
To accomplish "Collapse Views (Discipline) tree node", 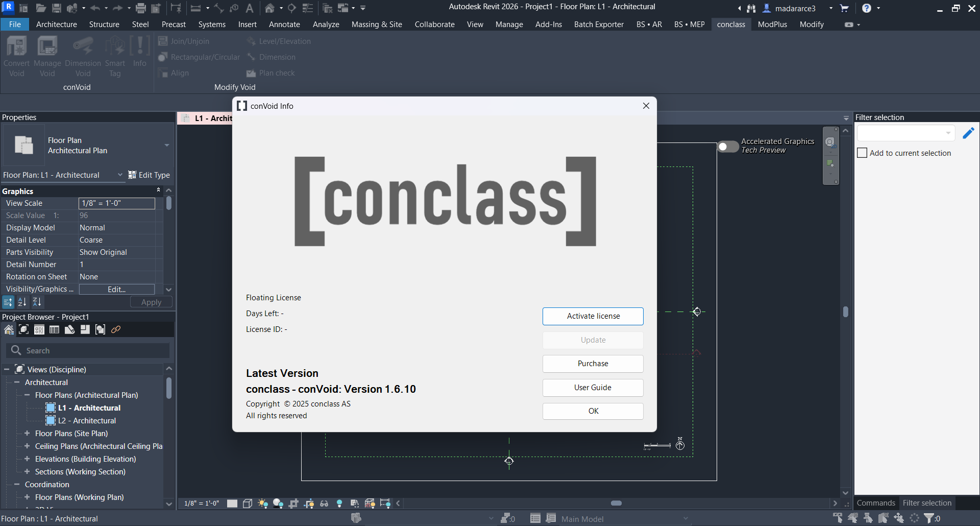I will pyautogui.click(x=7, y=369).
